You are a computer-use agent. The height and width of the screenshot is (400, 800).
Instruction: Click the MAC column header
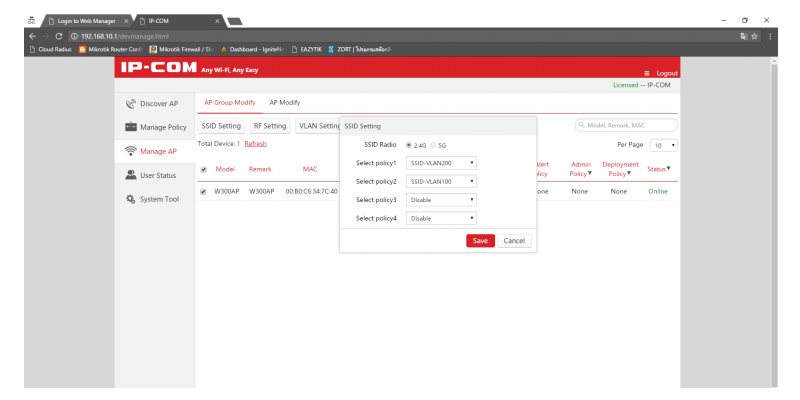(x=310, y=169)
